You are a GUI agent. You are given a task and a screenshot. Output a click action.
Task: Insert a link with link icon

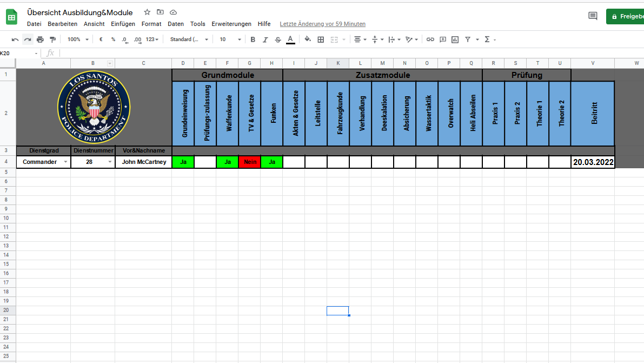(430, 39)
